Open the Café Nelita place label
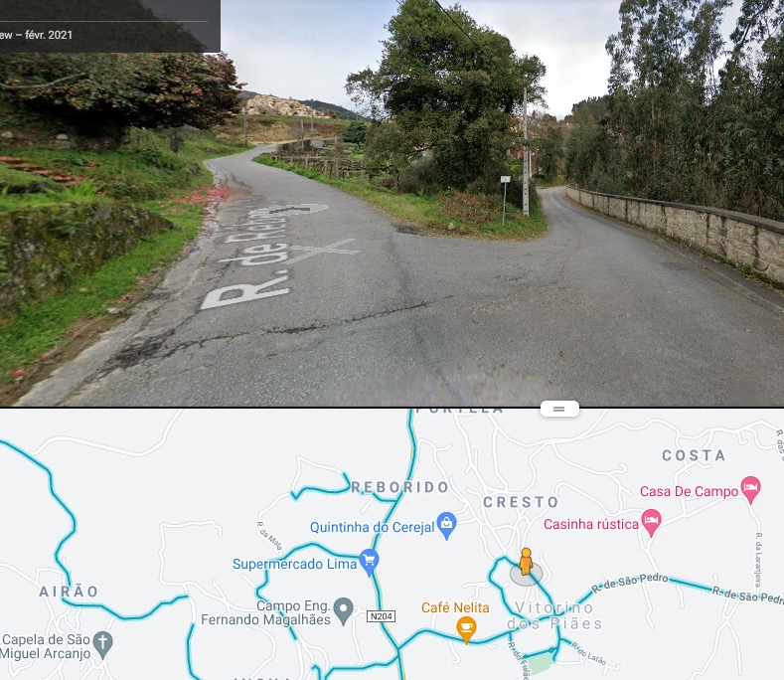 455,607
